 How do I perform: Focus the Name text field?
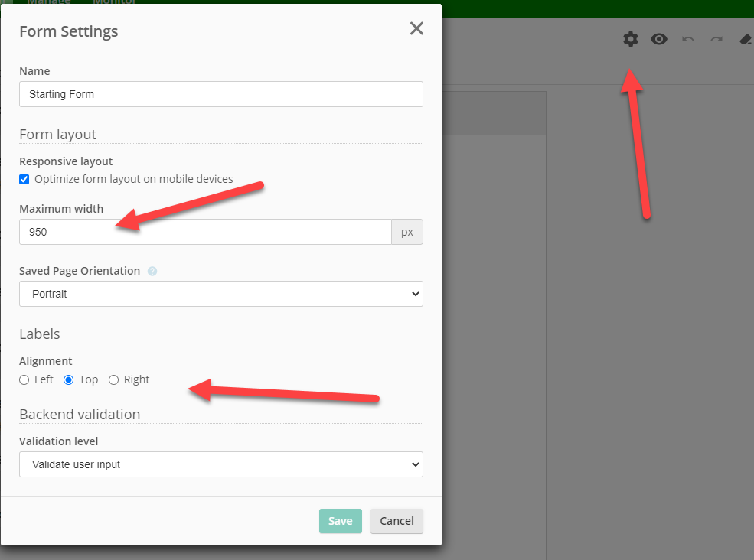[220, 94]
